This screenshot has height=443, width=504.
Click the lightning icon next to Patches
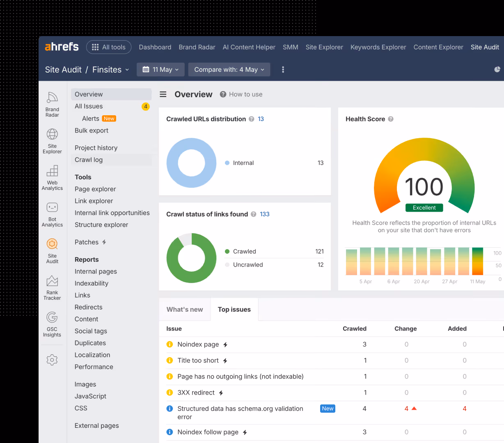click(104, 242)
